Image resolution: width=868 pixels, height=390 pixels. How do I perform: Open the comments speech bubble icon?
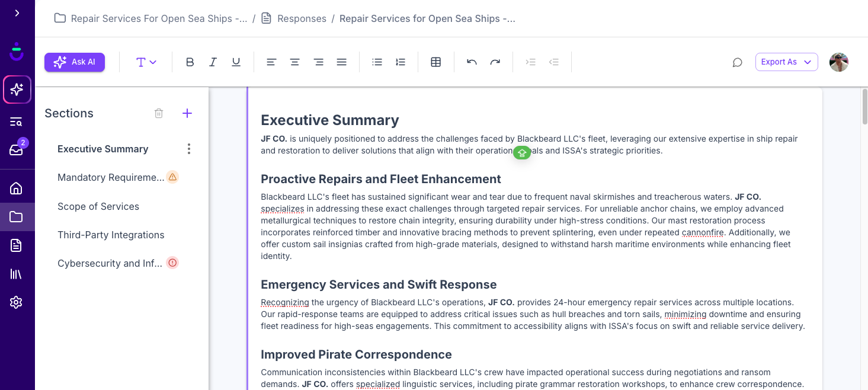pos(737,62)
